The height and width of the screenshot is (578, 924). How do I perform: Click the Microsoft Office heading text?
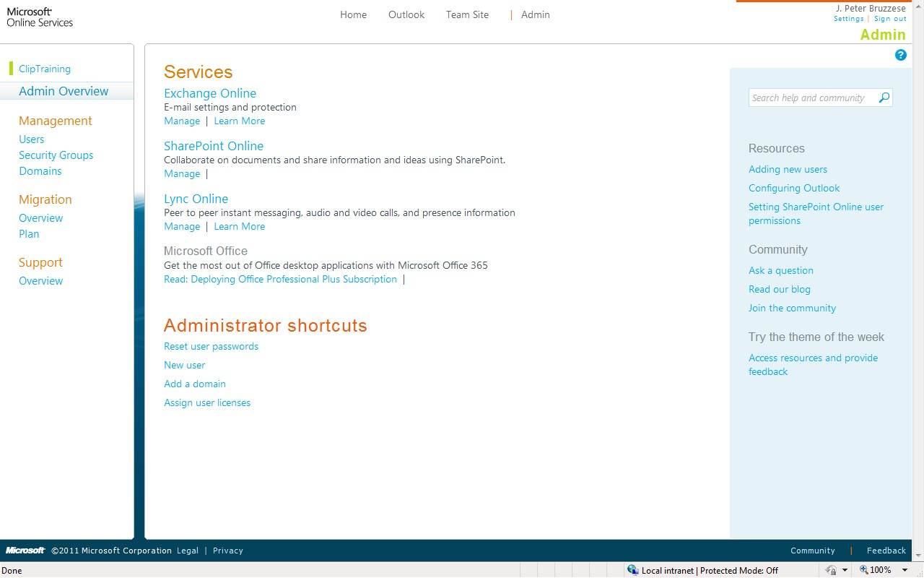(x=206, y=251)
